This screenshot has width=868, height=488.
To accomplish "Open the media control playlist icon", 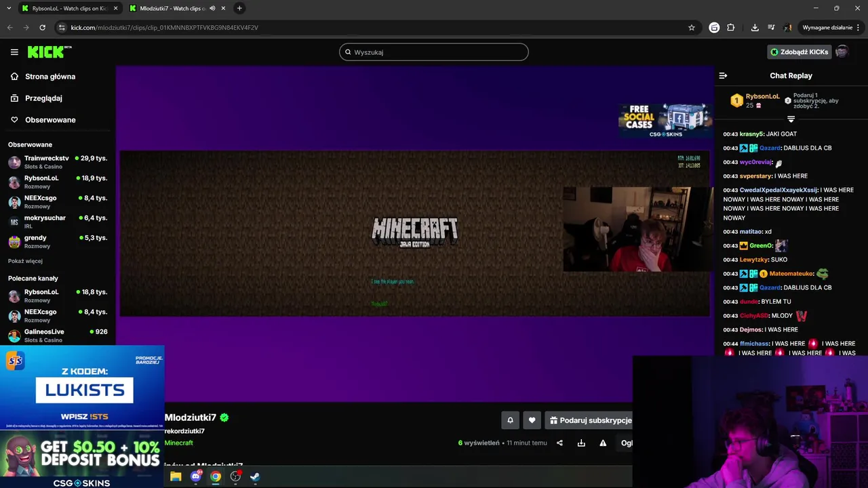I will click(771, 28).
